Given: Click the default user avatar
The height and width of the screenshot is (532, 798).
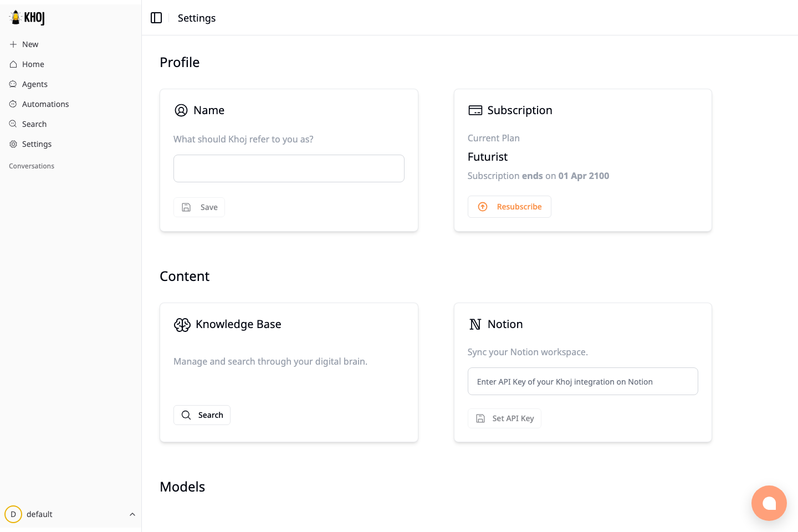Looking at the screenshot, I should pos(13,514).
